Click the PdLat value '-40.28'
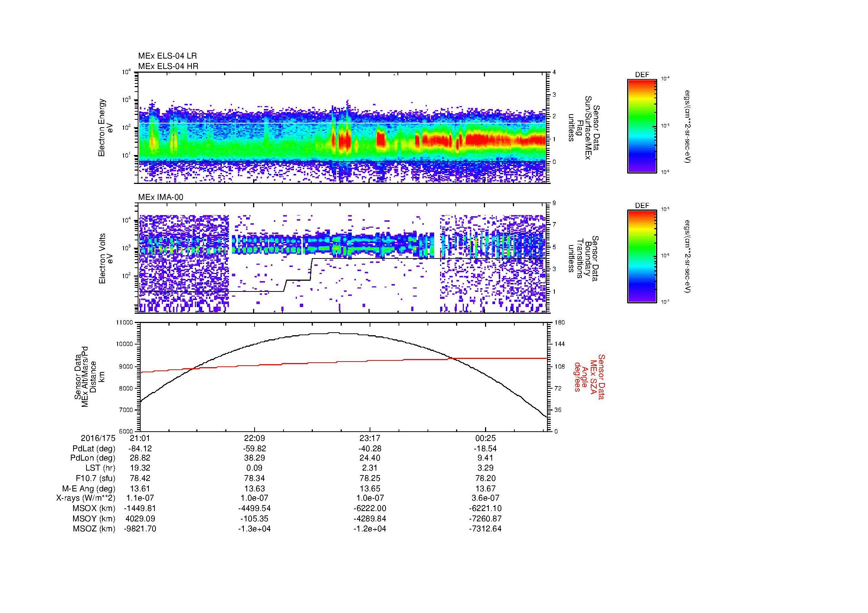This screenshot has width=868, height=613. [x=370, y=449]
